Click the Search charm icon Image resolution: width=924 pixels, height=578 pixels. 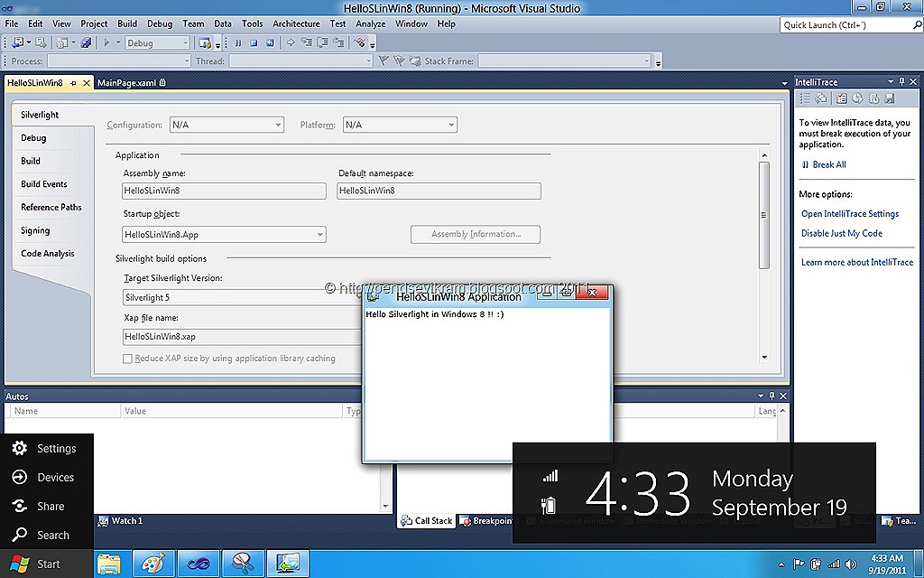(x=20, y=535)
